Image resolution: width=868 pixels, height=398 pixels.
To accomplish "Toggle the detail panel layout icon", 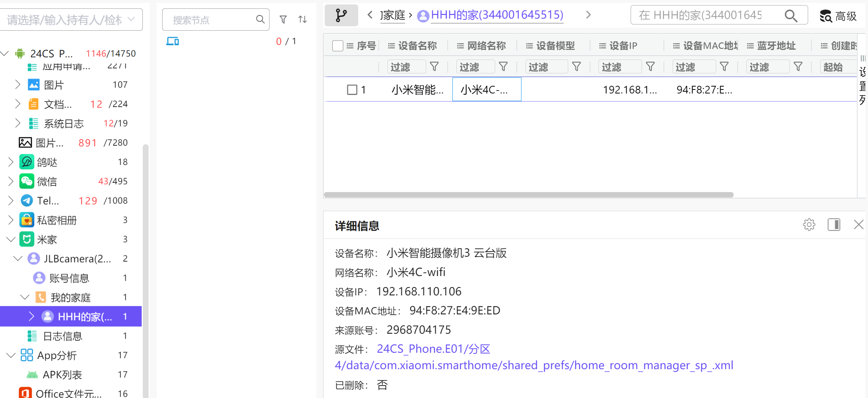I will [834, 225].
